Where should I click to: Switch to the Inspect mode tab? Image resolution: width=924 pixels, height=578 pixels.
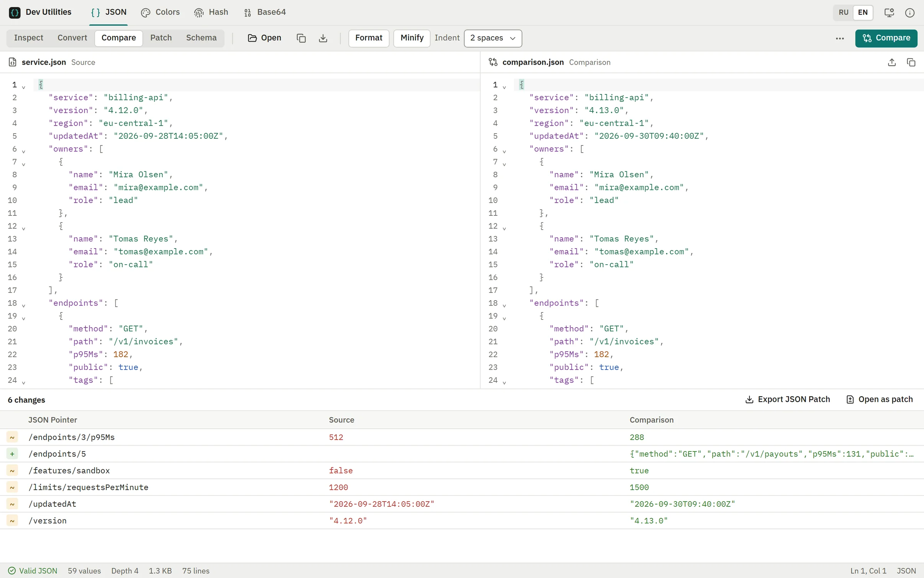(28, 38)
